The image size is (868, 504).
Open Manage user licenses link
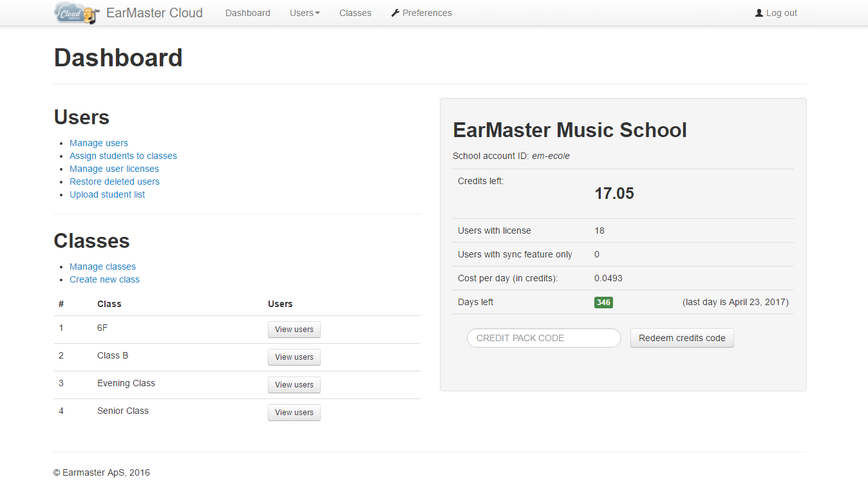114,169
